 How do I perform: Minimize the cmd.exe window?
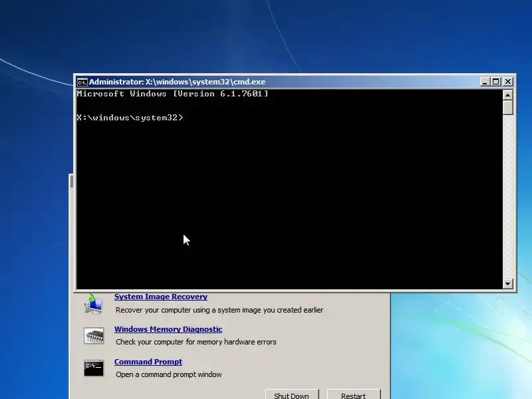click(x=485, y=82)
